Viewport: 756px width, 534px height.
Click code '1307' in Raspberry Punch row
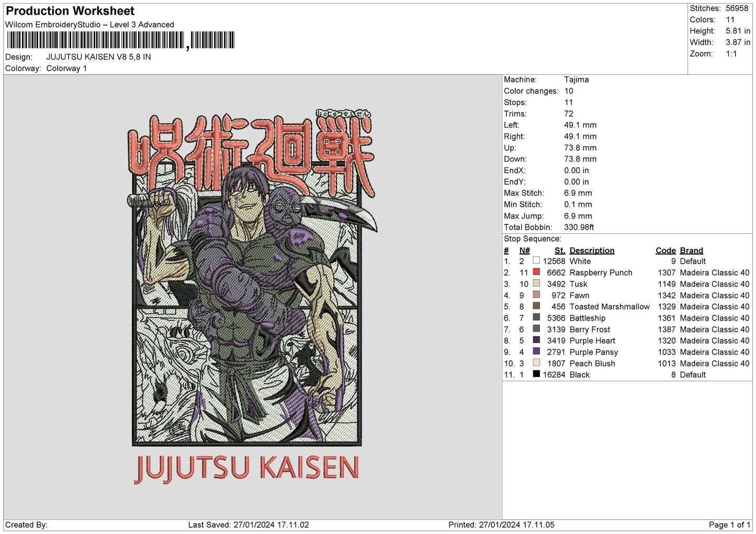667,273
